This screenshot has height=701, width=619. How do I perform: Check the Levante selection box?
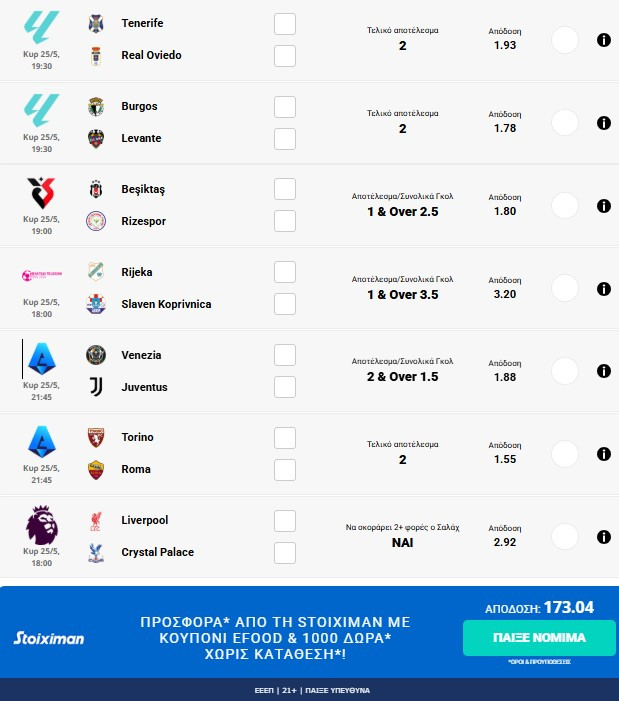[285, 138]
